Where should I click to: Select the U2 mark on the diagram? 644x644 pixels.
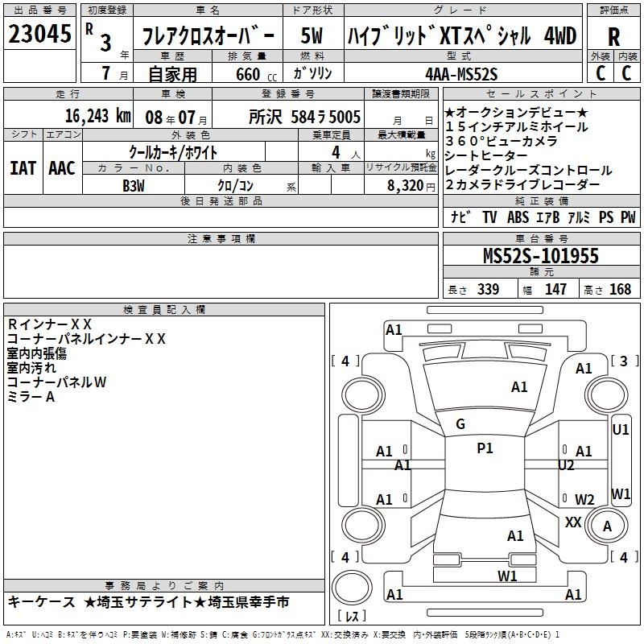pos(566,464)
